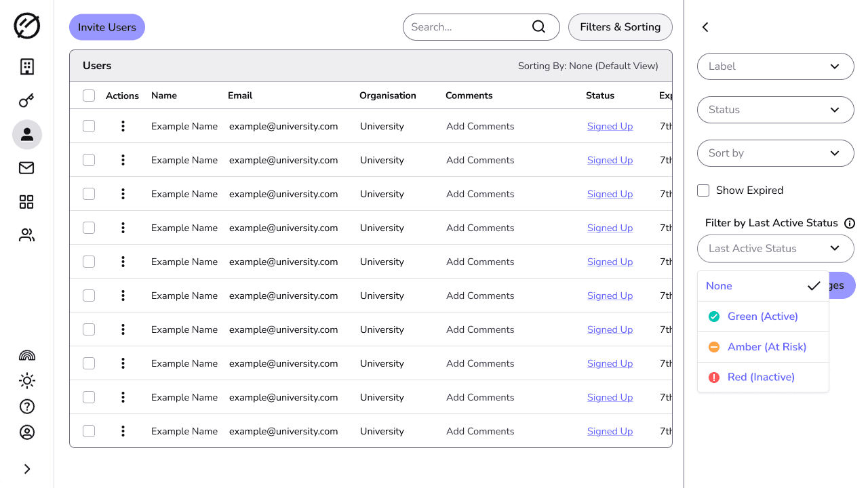Click the Actions column header
This screenshot has width=868, height=488.
123,96
